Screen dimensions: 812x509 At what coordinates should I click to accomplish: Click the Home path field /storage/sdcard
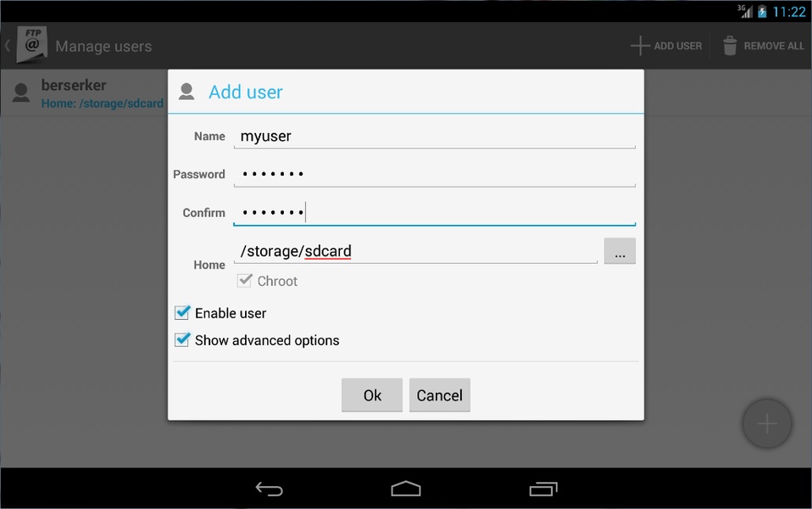click(x=415, y=251)
